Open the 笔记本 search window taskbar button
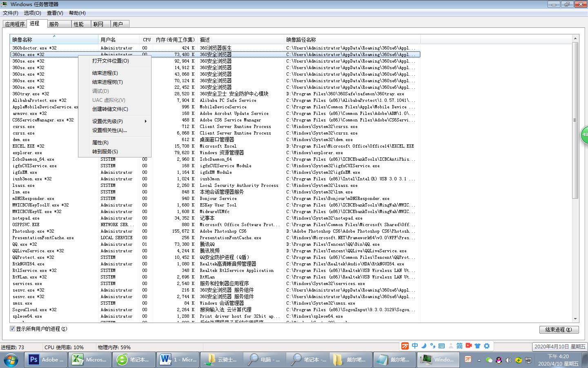The height and width of the screenshot is (368, 588). pyautogui.click(x=309, y=359)
